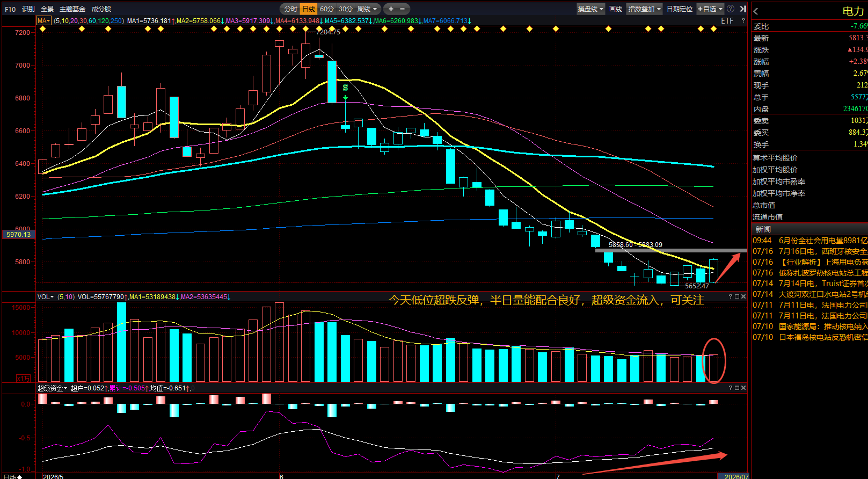
Task: Click the green S signal marker
Action: pyautogui.click(x=345, y=88)
